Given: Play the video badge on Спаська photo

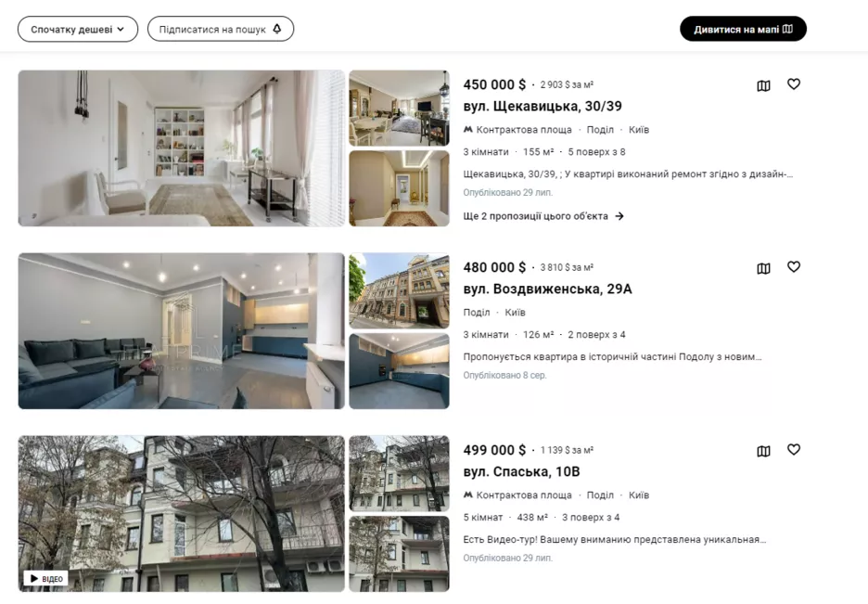Looking at the screenshot, I should pos(46,578).
